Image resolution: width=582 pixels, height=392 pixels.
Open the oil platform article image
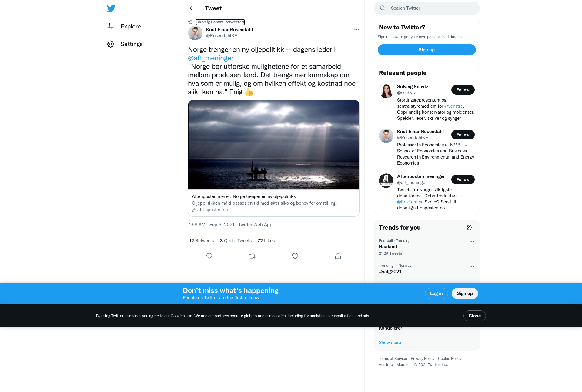(x=274, y=145)
